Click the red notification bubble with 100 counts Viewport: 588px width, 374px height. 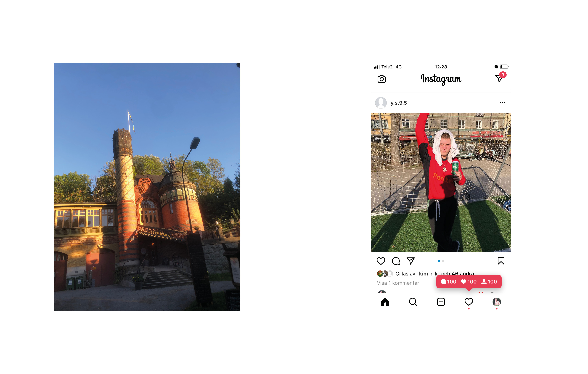[x=469, y=282]
